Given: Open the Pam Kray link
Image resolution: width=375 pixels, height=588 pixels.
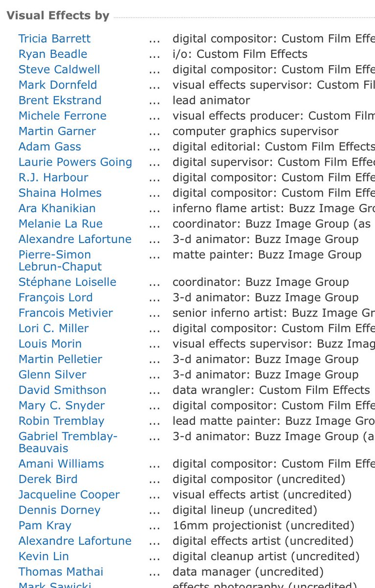Looking at the screenshot, I should [45, 526].
